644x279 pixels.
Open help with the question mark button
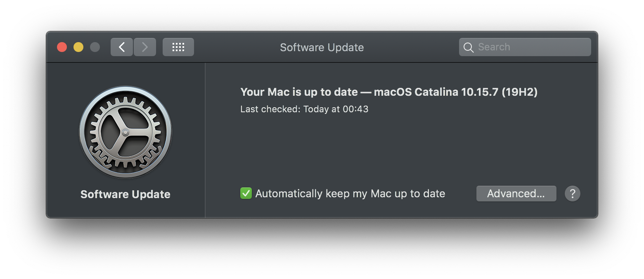point(572,194)
